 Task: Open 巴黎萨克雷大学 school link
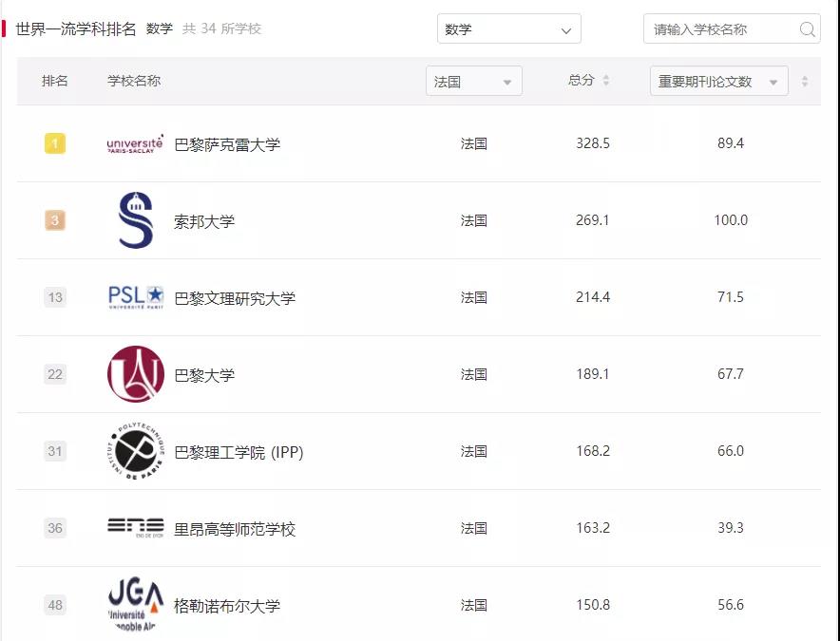pyautogui.click(x=227, y=144)
